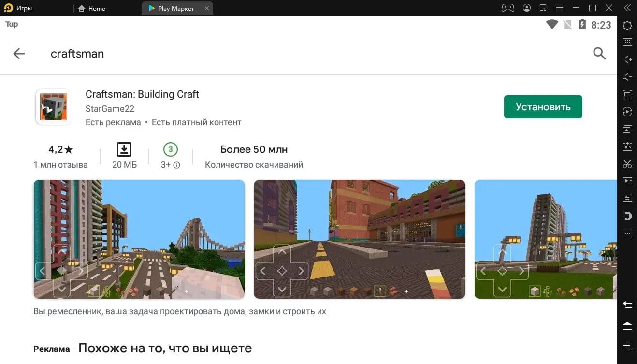This screenshot has height=364, width=637.
Task: Take a screenshot with scissors icon
Action: click(627, 164)
